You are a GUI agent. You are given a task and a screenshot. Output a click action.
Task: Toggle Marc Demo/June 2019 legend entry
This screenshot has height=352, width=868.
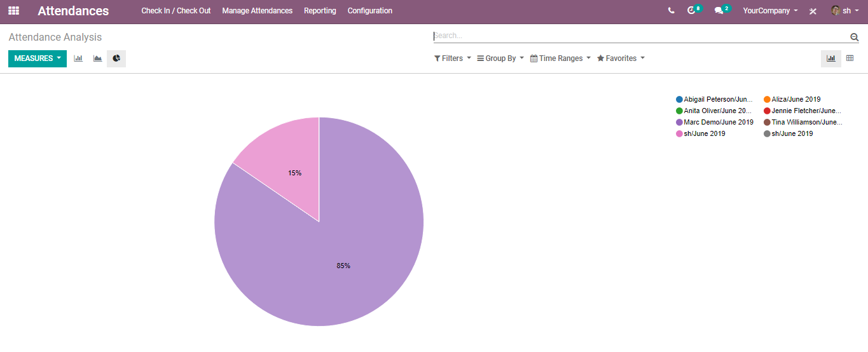pos(715,122)
